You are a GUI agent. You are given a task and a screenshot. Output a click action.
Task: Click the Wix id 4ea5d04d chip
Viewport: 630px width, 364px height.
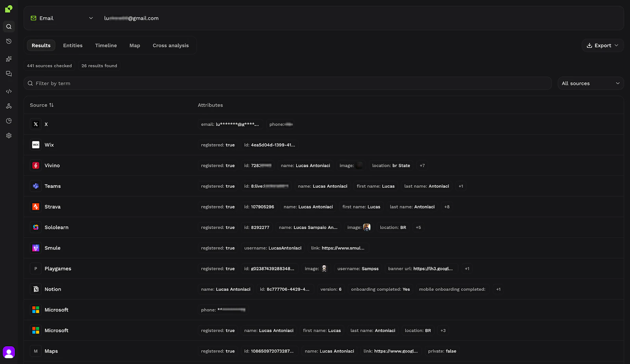click(x=269, y=145)
